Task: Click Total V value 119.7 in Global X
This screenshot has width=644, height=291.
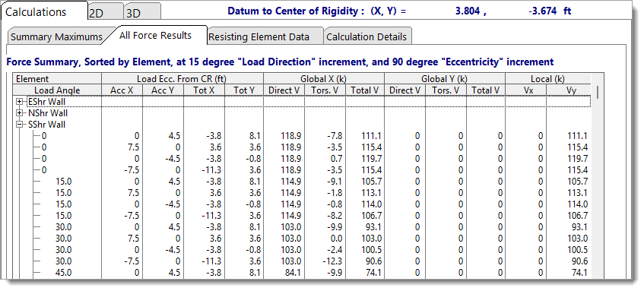Action: tap(372, 159)
